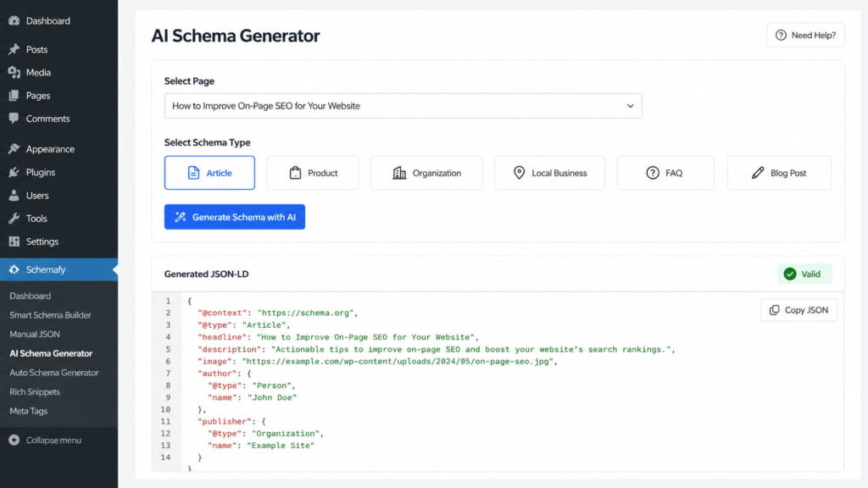This screenshot has height=488, width=868.
Task: Go to Rich Snippets
Action: pos(35,391)
